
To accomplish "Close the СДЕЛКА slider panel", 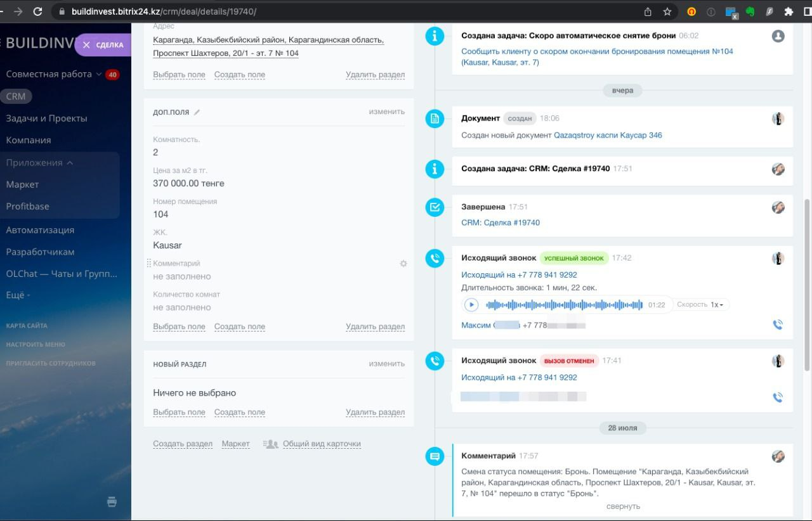I will (x=87, y=45).
